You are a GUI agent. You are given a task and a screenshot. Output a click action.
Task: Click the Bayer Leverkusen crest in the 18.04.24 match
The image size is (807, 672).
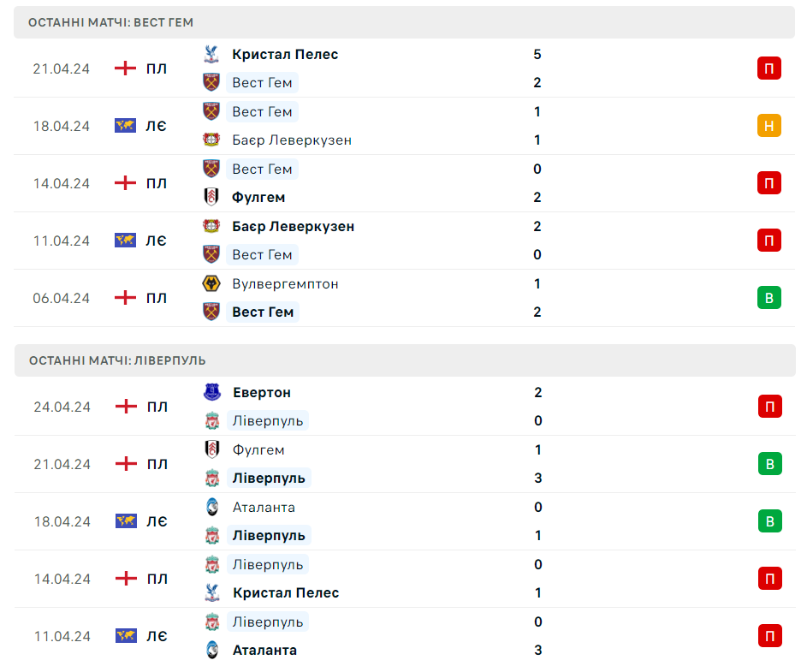point(211,140)
